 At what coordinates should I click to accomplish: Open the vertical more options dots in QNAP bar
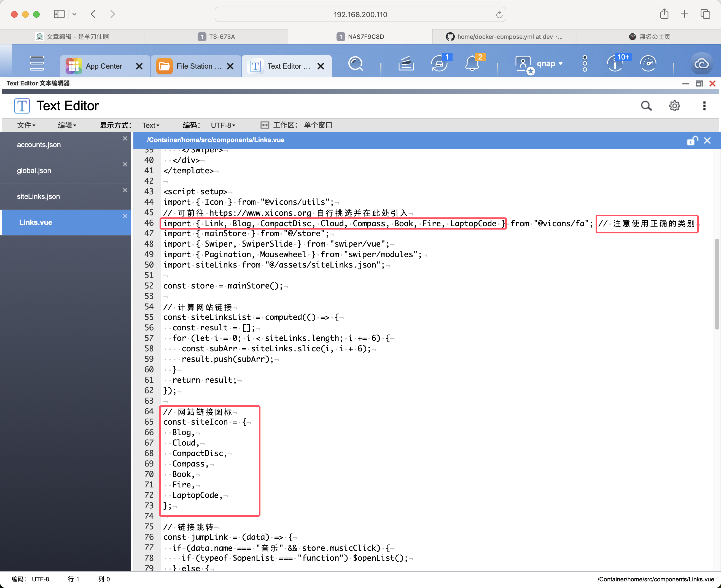585,63
